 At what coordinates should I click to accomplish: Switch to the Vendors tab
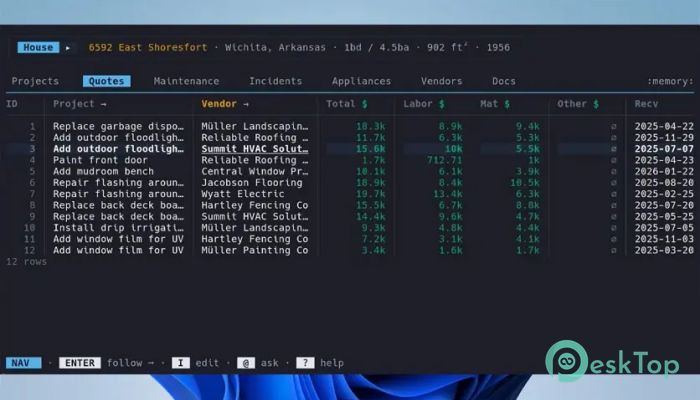click(x=442, y=81)
